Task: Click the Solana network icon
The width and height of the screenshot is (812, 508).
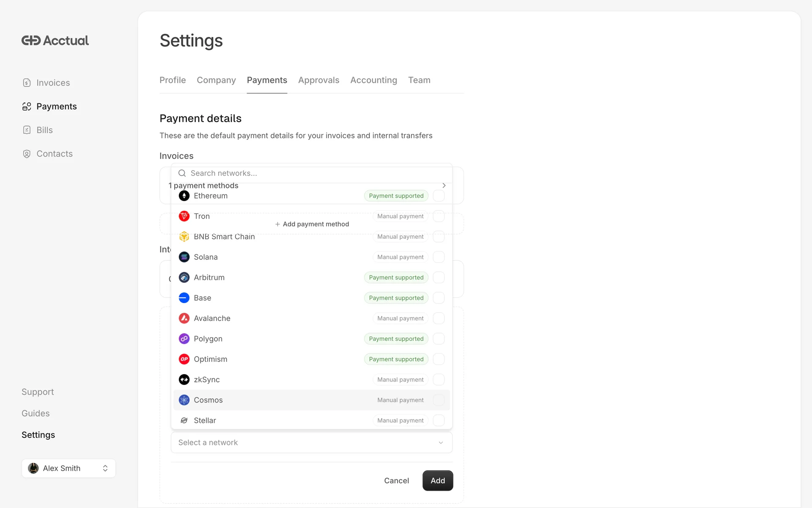Action: click(x=184, y=257)
